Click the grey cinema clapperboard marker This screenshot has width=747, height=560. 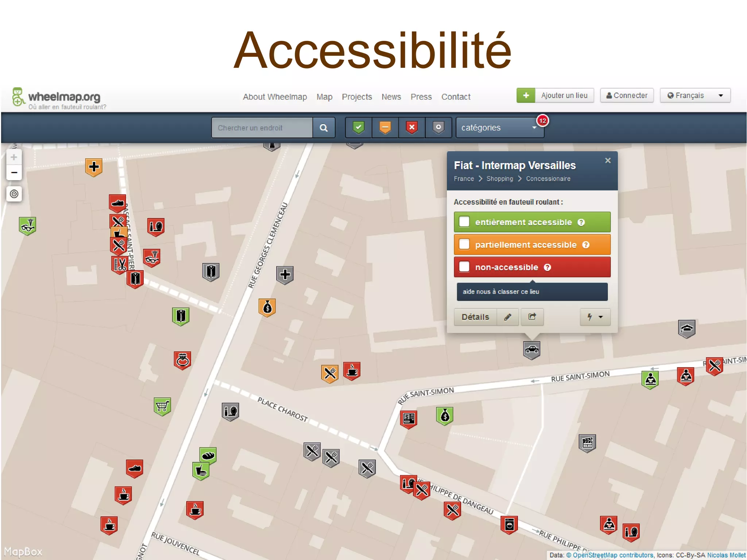tap(587, 443)
